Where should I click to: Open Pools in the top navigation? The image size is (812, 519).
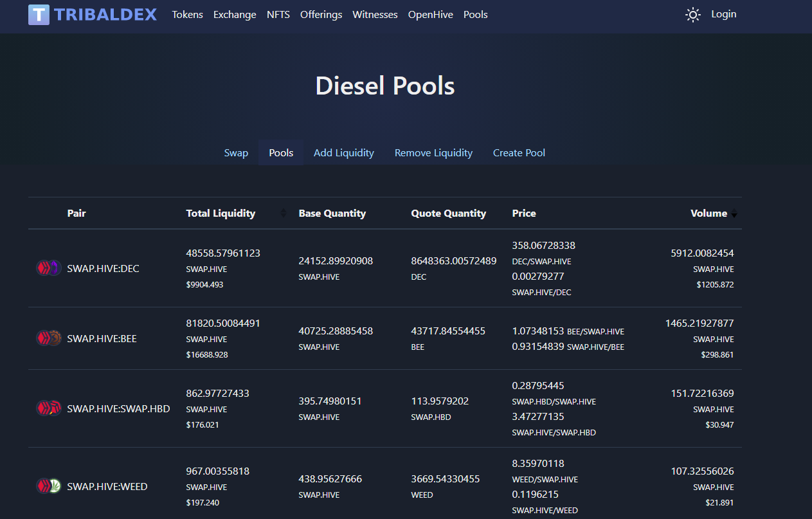pyautogui.click(x=476, y=14)
